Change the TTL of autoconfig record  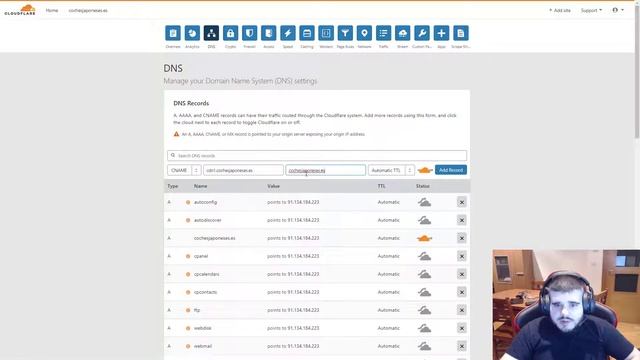(389, 202)
